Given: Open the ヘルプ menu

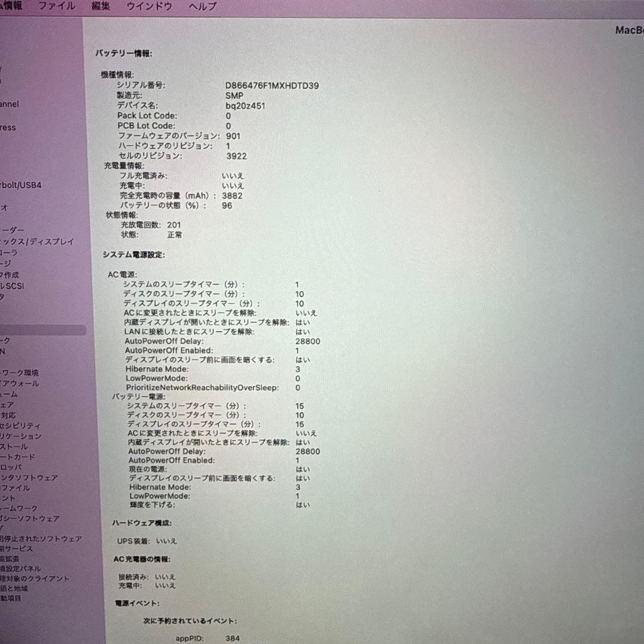Looking at the screenshot, I should point(202,6).
